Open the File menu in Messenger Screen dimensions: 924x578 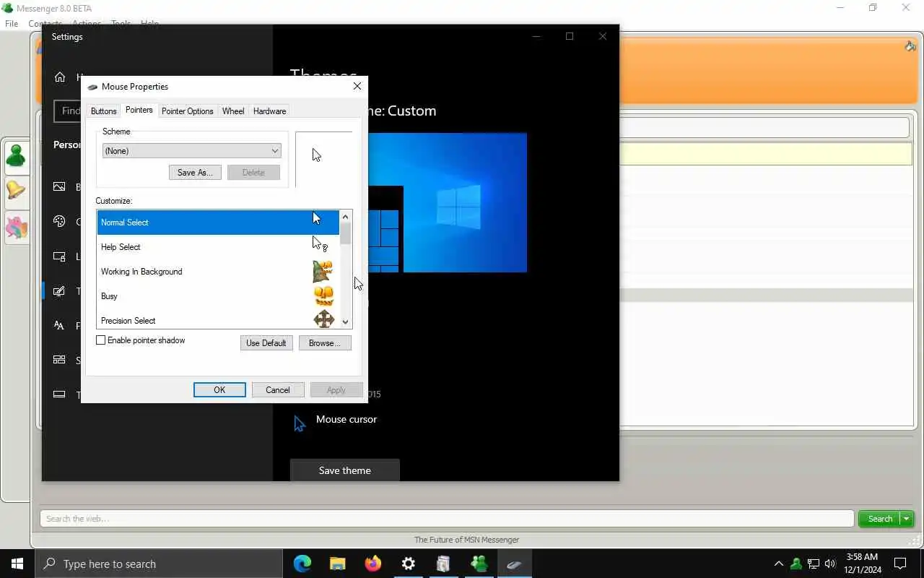click(12, 24)
